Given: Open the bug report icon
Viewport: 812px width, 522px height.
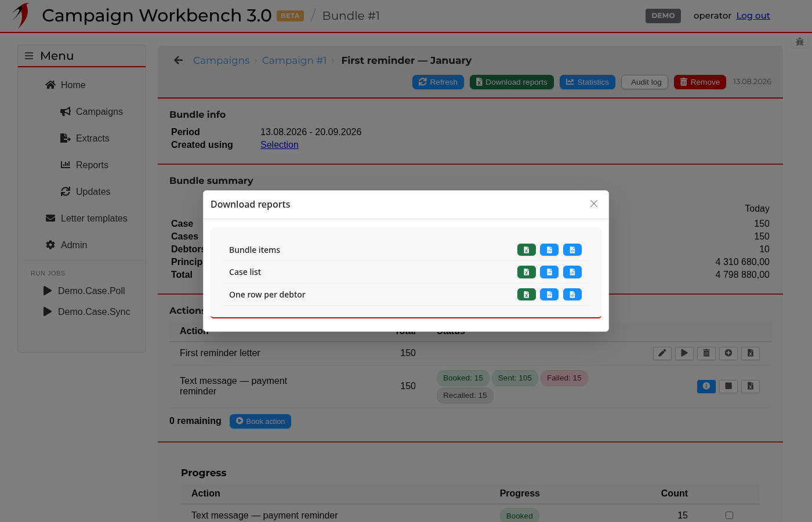Looking at the screenshot, I should [x=800, y=42].
